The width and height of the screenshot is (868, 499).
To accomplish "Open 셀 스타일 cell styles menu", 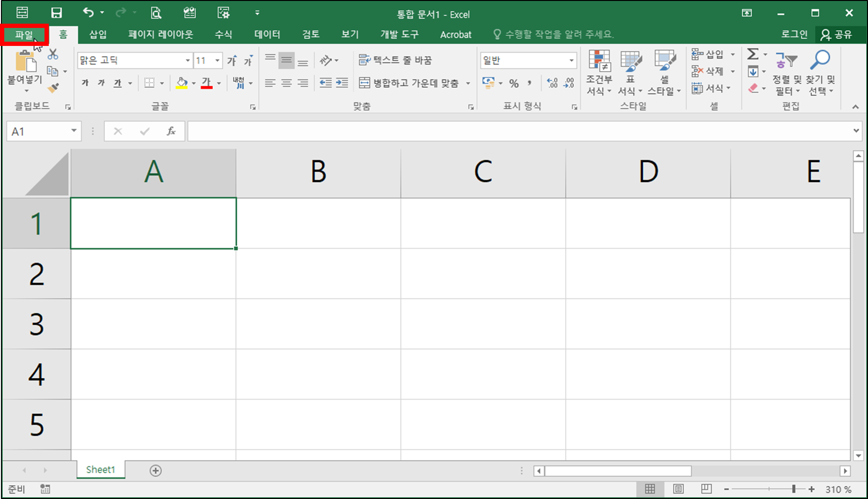I will pos(664,72).
